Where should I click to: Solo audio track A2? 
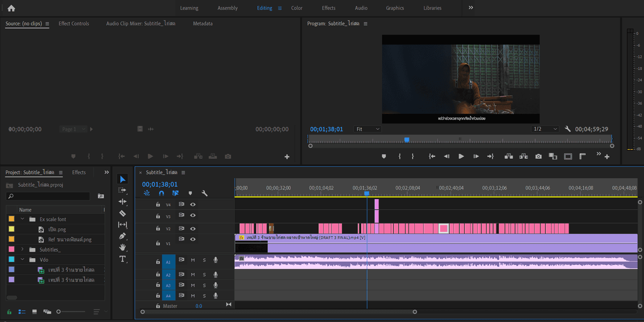[204, 275]
